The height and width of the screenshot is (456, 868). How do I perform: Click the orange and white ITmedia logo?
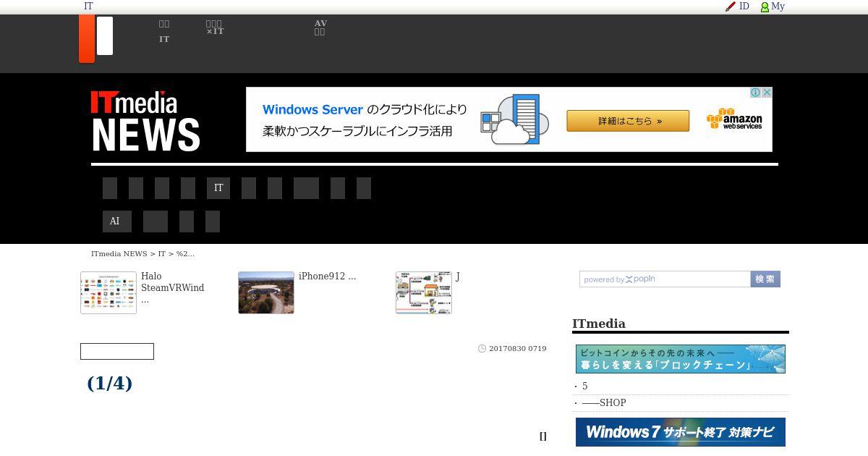pos(96,39)
